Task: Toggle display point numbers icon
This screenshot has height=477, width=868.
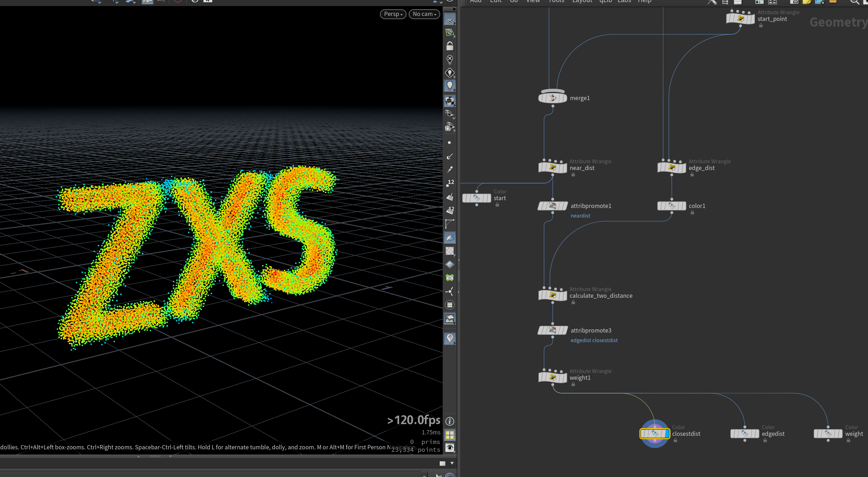Action: (x=449, y=183)
